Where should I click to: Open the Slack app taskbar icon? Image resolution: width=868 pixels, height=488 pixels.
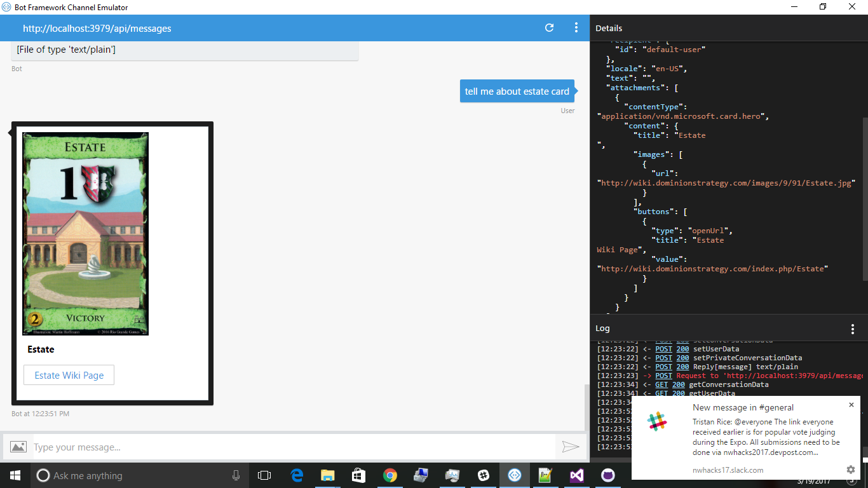pos(484,475)
